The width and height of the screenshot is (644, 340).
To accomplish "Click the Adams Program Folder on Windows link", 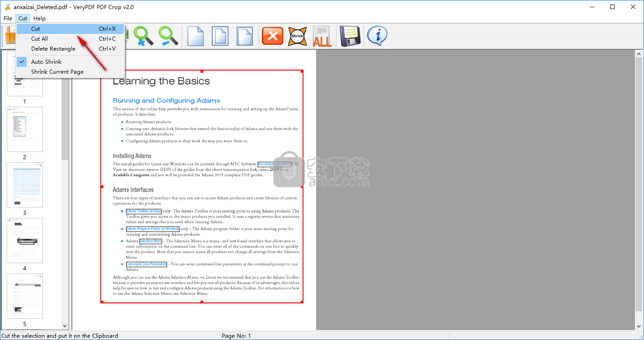I will (153, 229).
